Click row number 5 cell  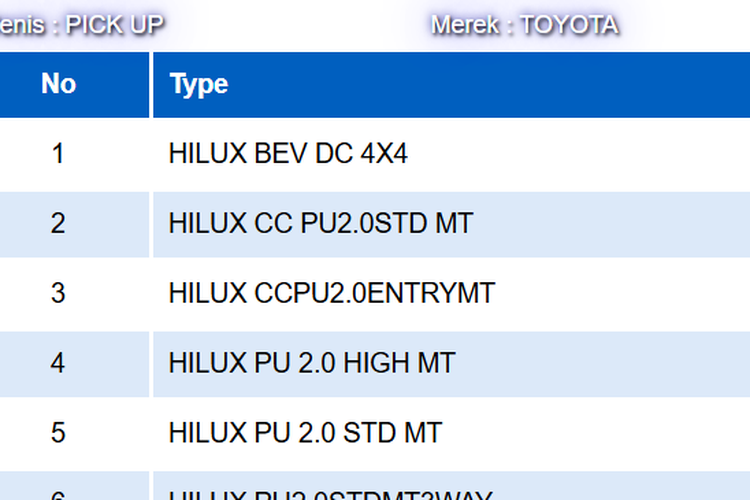58,433
